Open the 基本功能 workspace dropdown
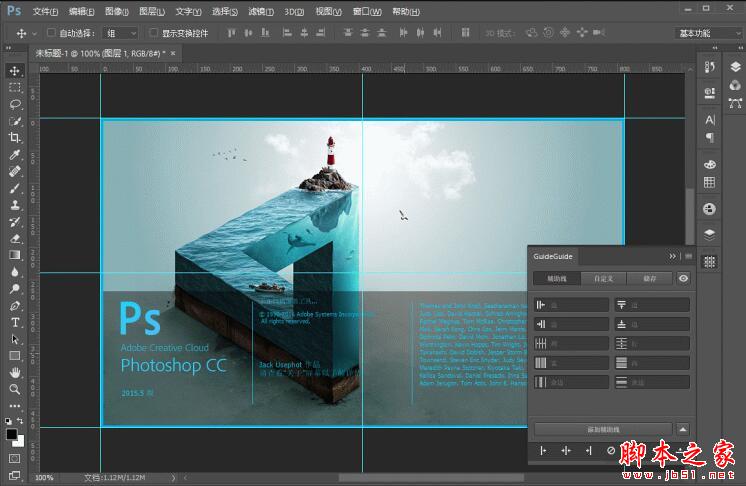This screenshot has height=486, width=746. tap(708, 33)
